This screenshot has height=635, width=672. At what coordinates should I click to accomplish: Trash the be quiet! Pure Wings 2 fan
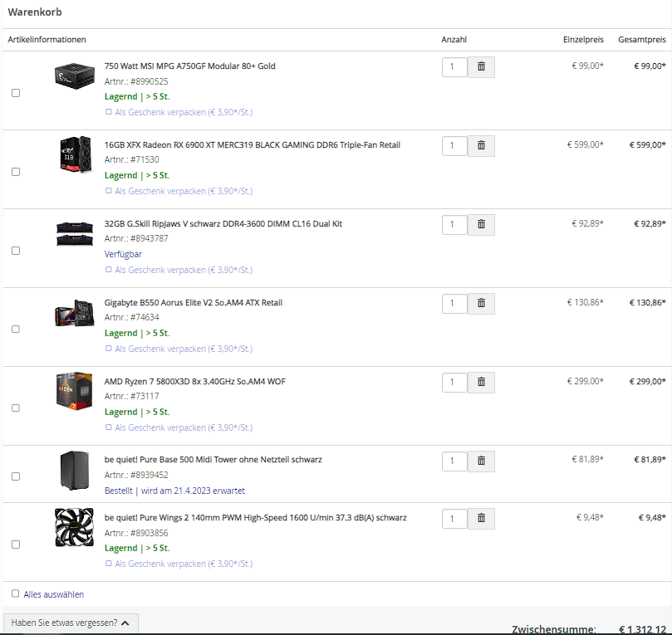(x=481, y=518)
